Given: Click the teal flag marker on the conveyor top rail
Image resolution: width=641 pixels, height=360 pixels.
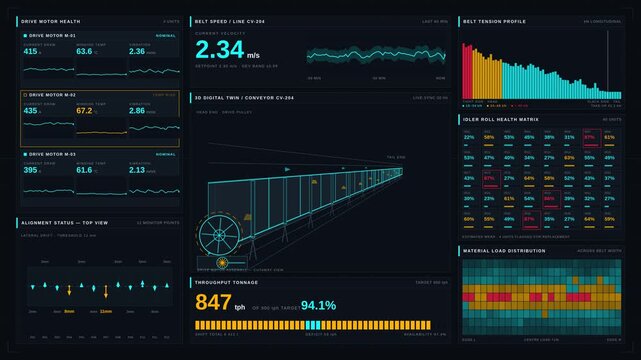Looking at the screenshot, I should [x=287, y=169].
